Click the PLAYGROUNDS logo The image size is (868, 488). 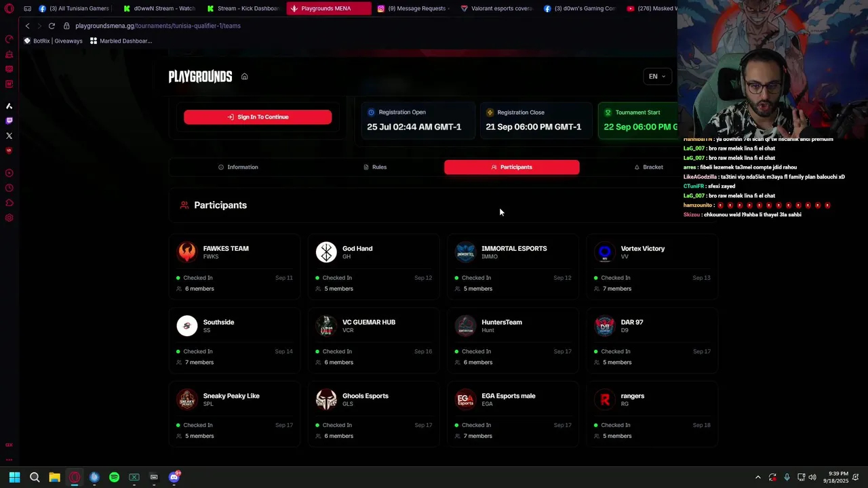200,77
